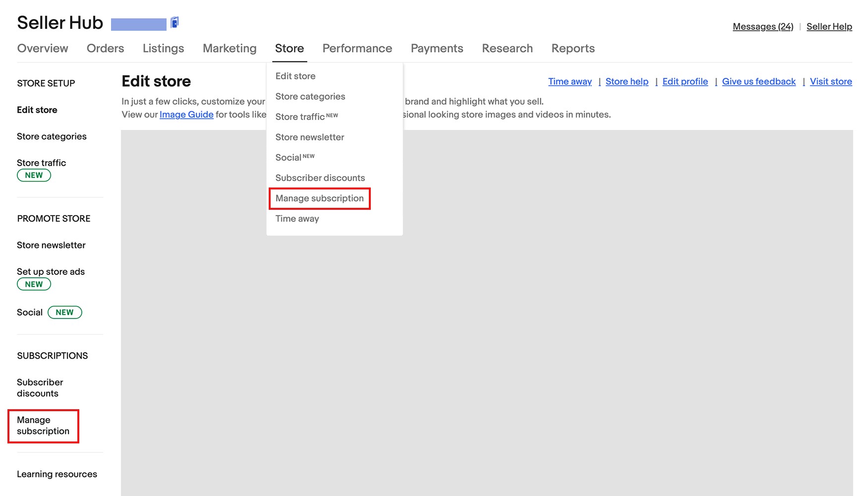Click the SUBSCRIPTIONS section label

(x=52, y=356)
